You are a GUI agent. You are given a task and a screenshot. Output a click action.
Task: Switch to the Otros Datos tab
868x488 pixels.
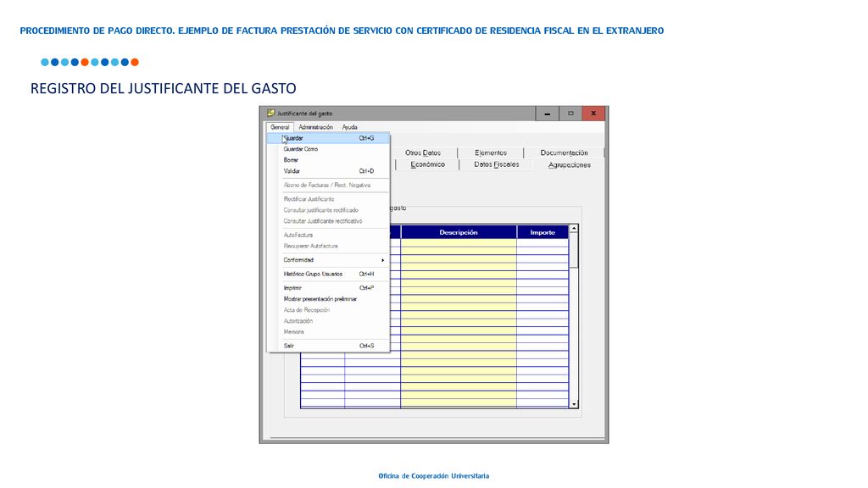pos(423,152)
